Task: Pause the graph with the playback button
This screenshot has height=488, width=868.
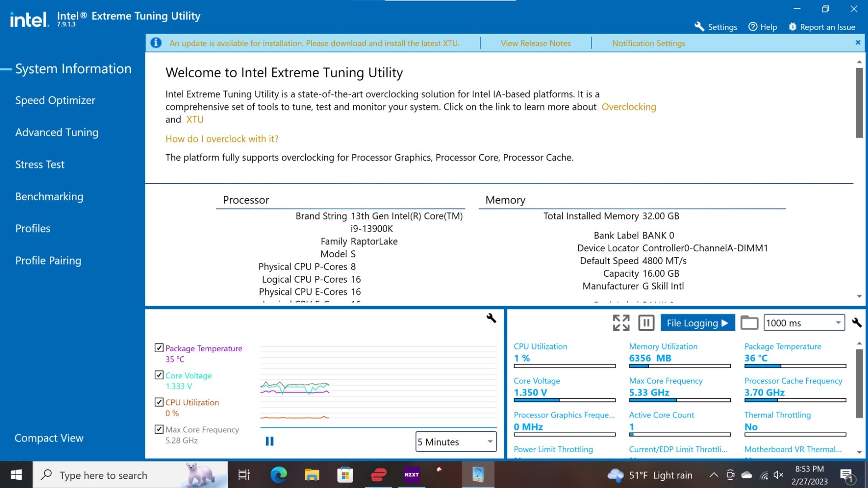Action: coord(270,442)
